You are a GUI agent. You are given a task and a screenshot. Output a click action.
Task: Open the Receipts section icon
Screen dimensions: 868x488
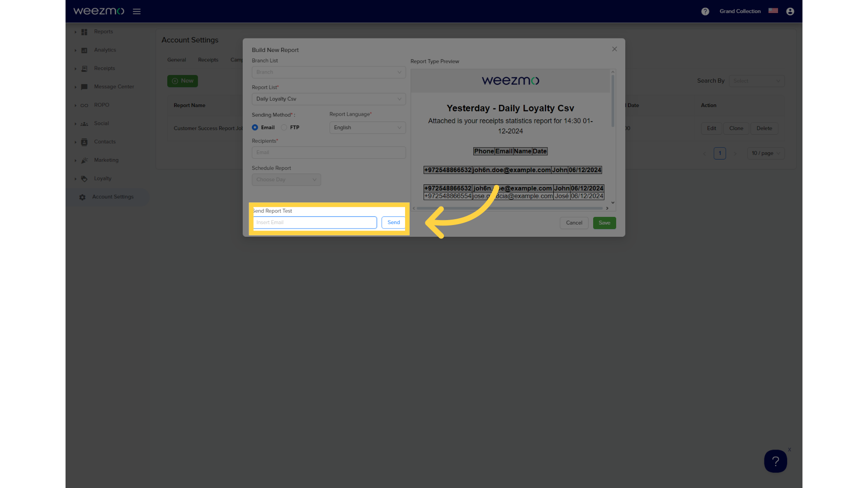[84, 68]
